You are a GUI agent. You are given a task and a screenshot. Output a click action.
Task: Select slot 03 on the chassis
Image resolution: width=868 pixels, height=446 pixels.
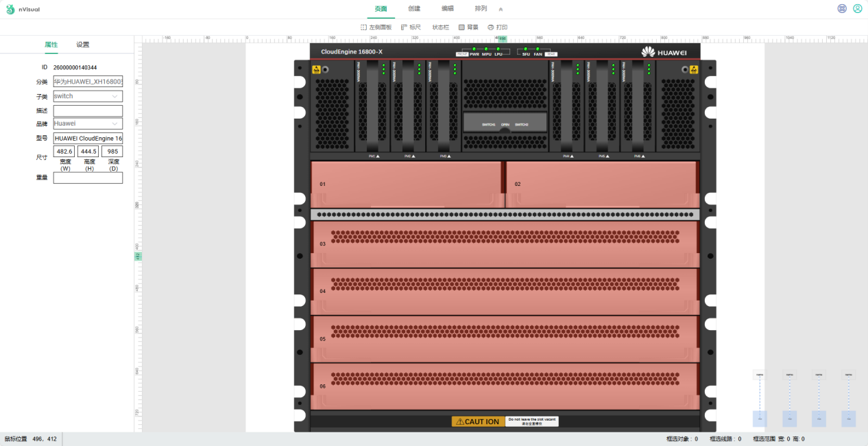pos(505,244)
